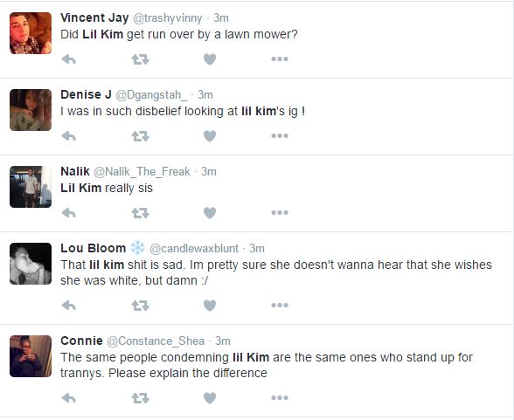
Task: Click Lou Bloom's black-and-white avatar
Action: (x=31, y=264)
